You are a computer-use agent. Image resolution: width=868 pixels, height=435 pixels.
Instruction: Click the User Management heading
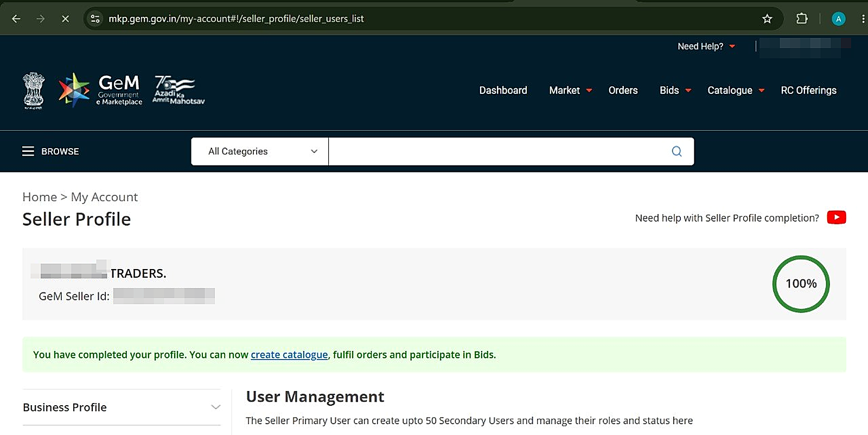pyautogui.click(x=315, y=397)
